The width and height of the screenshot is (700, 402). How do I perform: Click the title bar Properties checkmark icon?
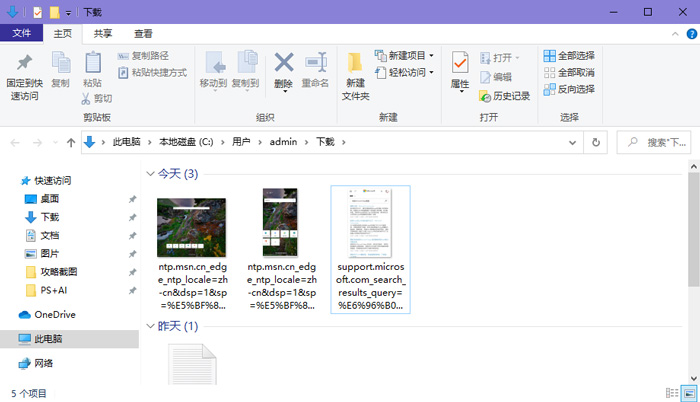coord(38,13)
